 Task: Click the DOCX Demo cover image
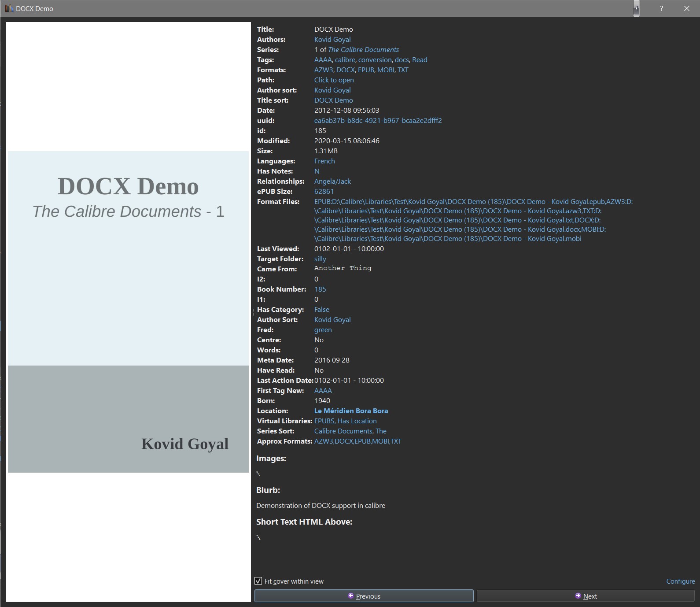tap(129, 312)
